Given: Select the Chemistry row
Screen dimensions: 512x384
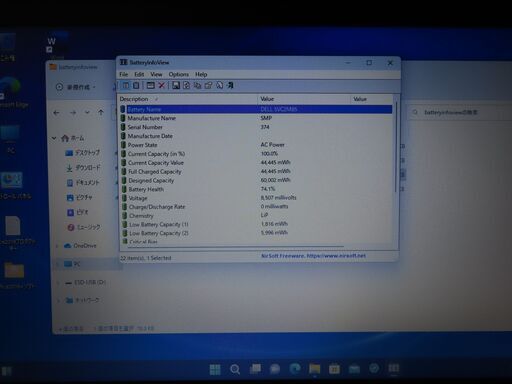Looking at the screenshot, I should pos(256,216).
